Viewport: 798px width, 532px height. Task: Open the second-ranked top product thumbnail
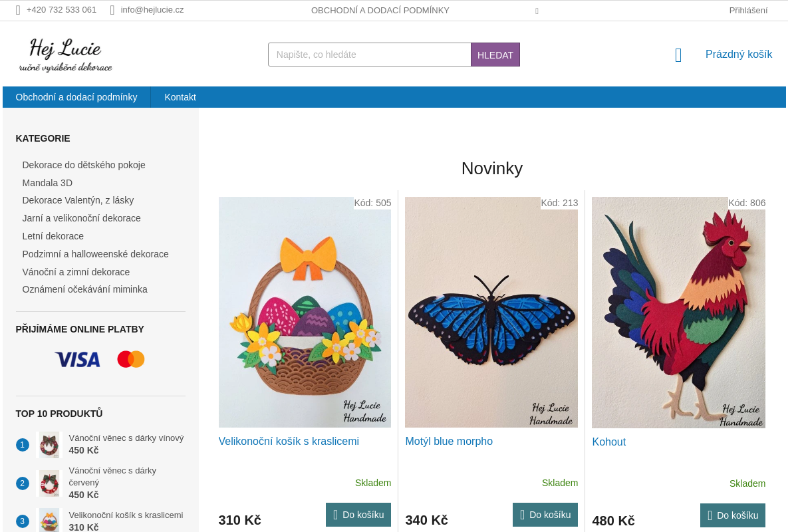pyautogui.click(x=49, y=483)
